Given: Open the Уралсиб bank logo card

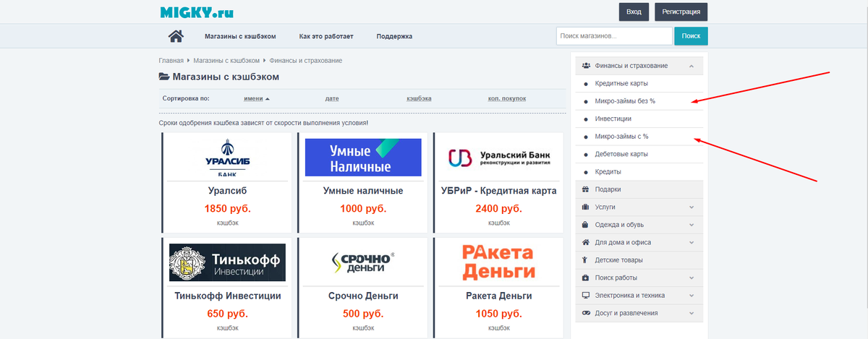Looking at the screenshot, I should 227,157.
